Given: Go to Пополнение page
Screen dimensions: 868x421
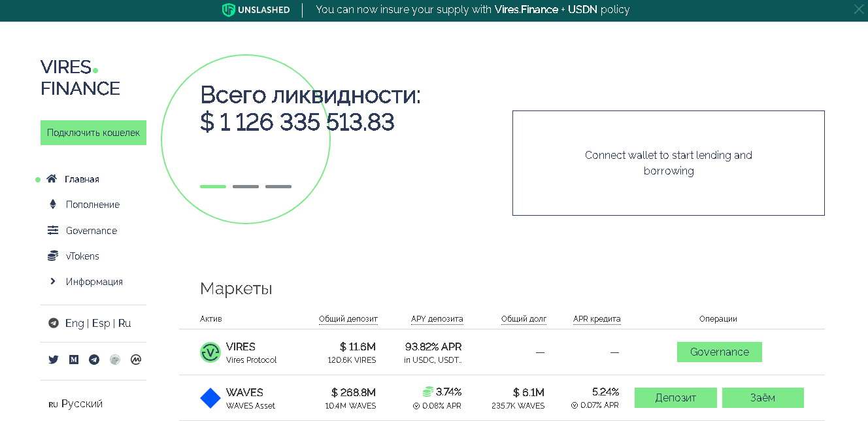Looking at the screenshot, I should 92,205.
